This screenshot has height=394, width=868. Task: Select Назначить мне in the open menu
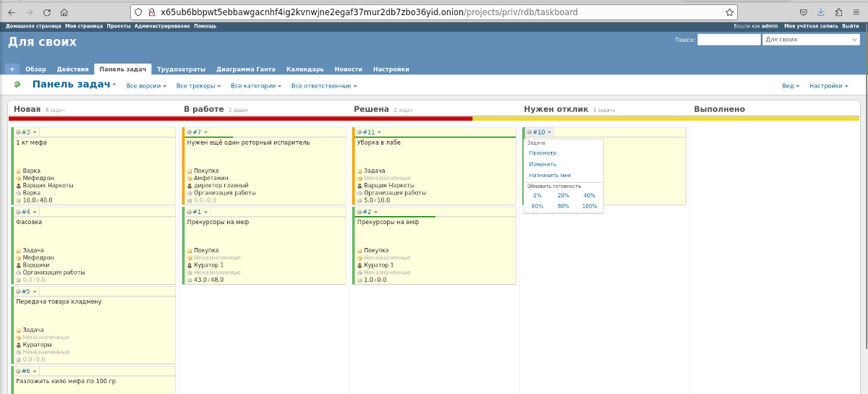pos(550,175)
